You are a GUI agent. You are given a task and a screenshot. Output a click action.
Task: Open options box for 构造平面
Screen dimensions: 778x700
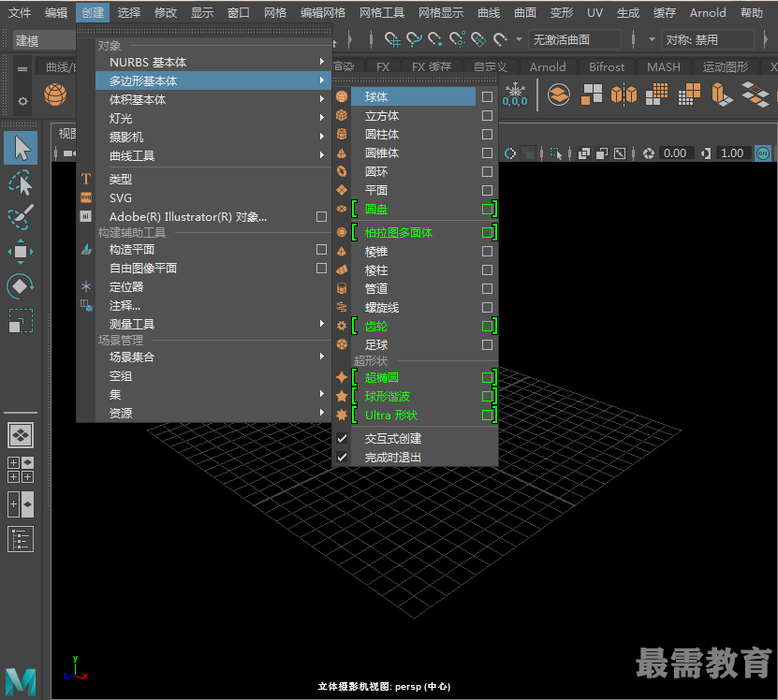coord(321,249)
